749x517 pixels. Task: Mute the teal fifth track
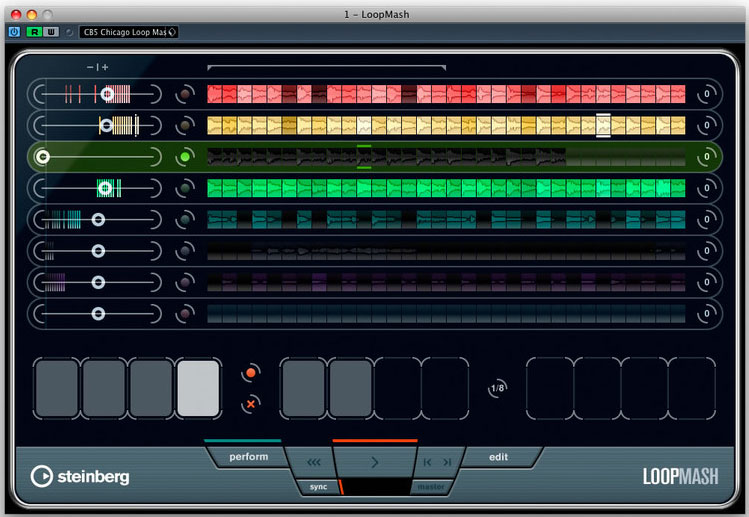pyautogui.click(x=185, y=220)
